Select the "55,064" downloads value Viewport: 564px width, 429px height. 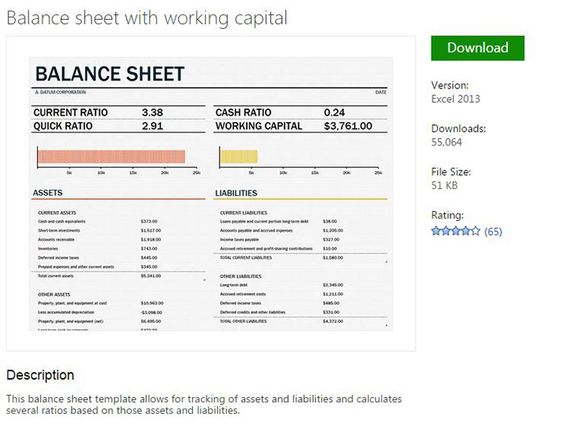[x=446, y=142]
